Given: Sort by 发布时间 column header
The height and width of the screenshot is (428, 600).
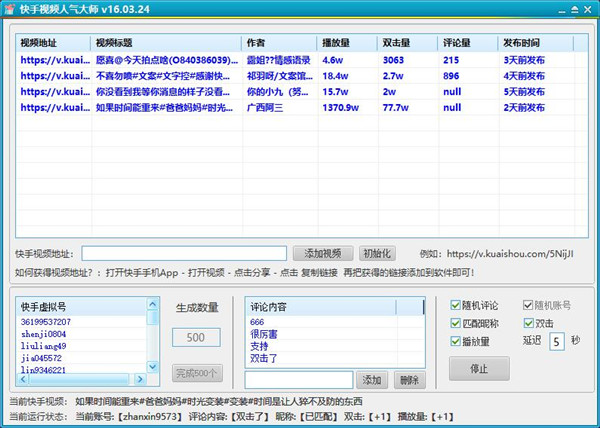Looking at the screenshot, I should 536,43.
